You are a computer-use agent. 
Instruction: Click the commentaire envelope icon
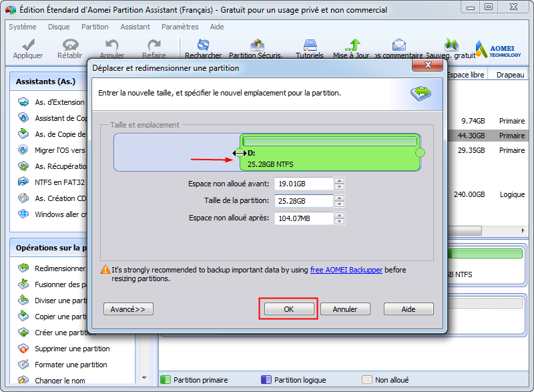[398, 45]
